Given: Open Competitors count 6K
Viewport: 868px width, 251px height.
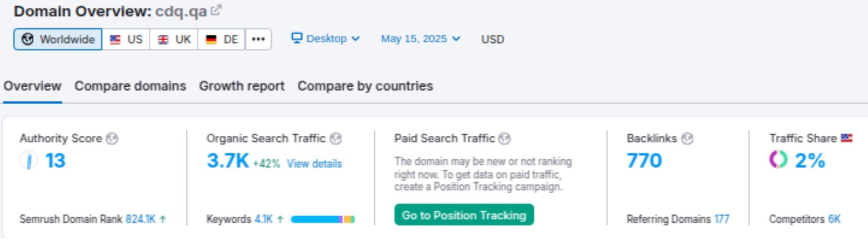Looking at the screenshot, I should point(835,219).
